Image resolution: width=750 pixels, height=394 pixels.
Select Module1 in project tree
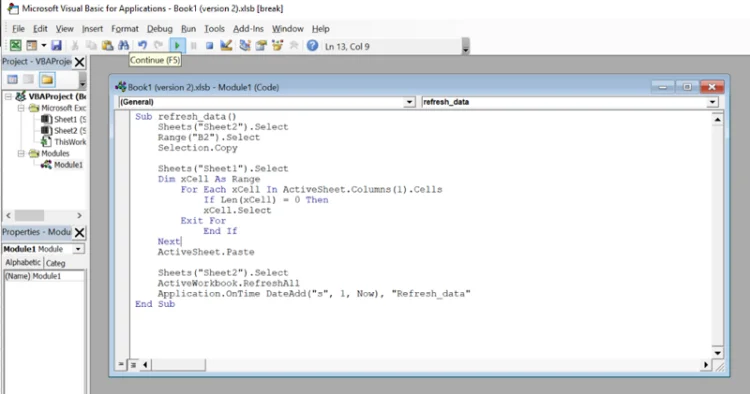[x=62, y=165]
